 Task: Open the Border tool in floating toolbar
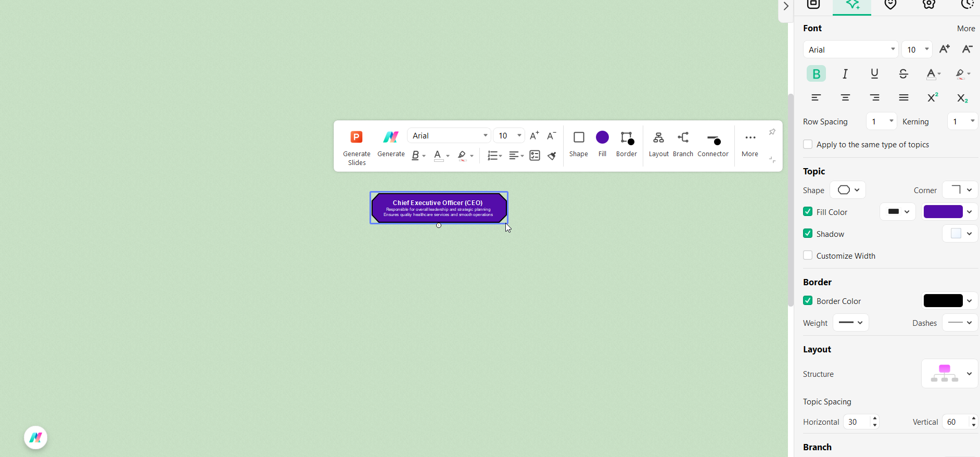click(627, 144)
